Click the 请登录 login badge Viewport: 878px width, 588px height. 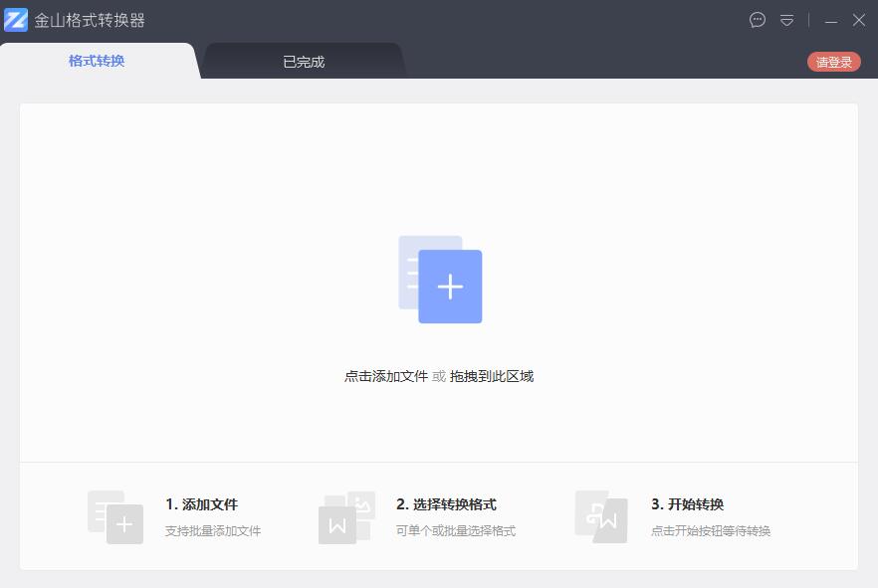click(833, 60)
